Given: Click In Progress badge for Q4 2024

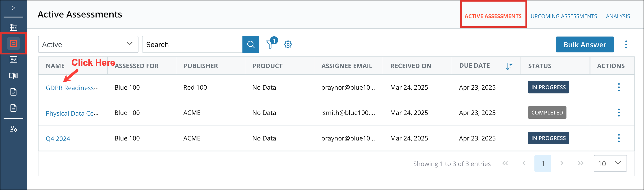Looking at the screenshot, I should [x=548, y=138].
